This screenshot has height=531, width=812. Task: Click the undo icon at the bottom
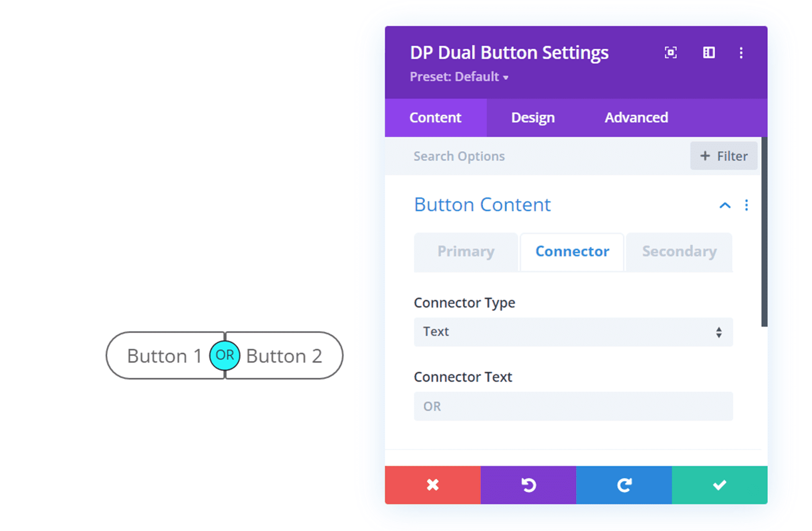point(528,485)
